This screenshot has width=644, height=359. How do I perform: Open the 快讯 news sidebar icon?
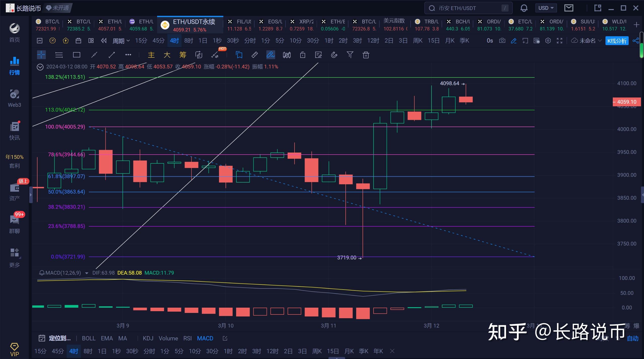click(14, 131)
